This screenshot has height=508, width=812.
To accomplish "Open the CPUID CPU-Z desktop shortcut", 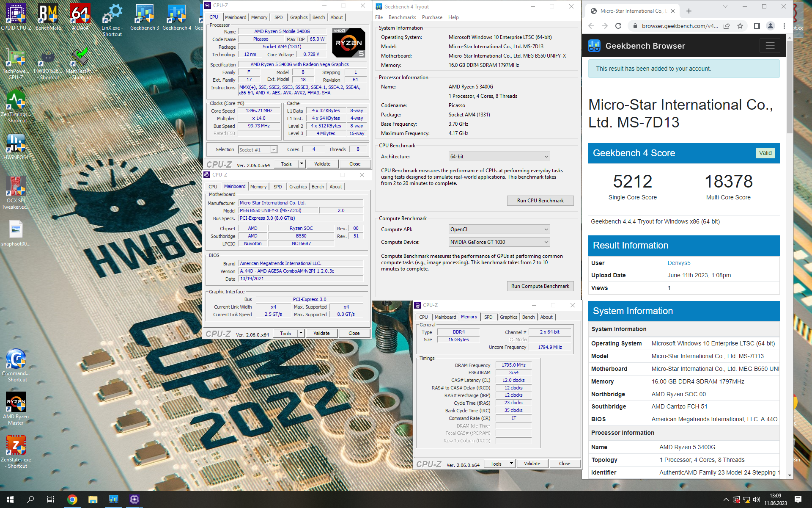I will pyautogui.click(x=16, y=17).
